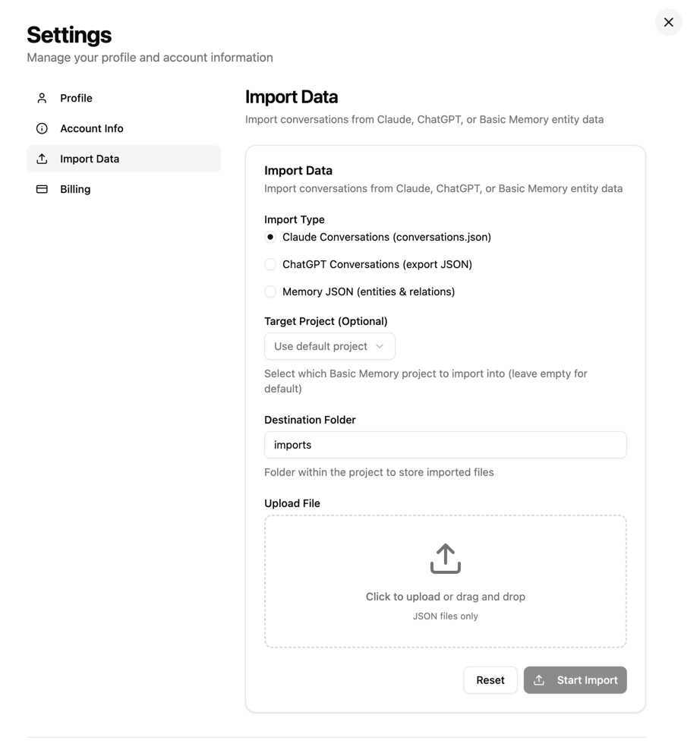The width and height of the screenshot is (700, 747).
Task: Select the Profile person icon in sidebar
Action: 41,98
